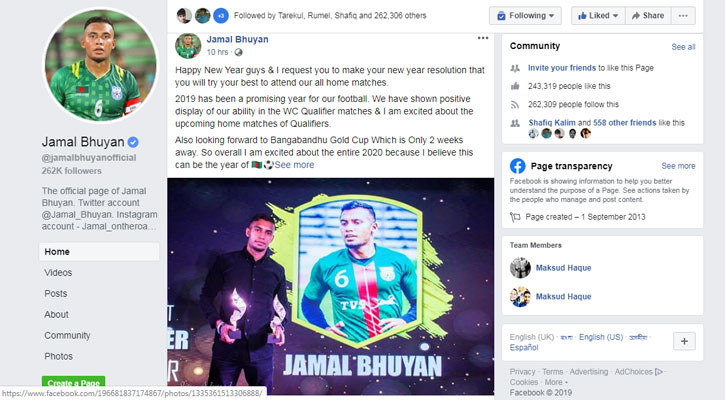The width and height of the screenshot is (725, 400).
Task: Click See all in the Community panel
Action: pyautogui.click(x=683, y=47)
